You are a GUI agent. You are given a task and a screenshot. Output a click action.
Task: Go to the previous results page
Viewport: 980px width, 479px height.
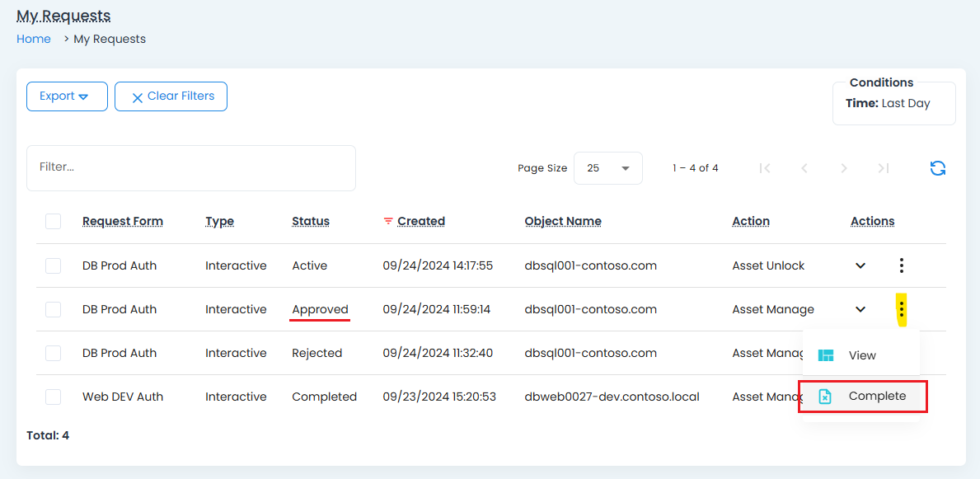[x=804, y=168]
